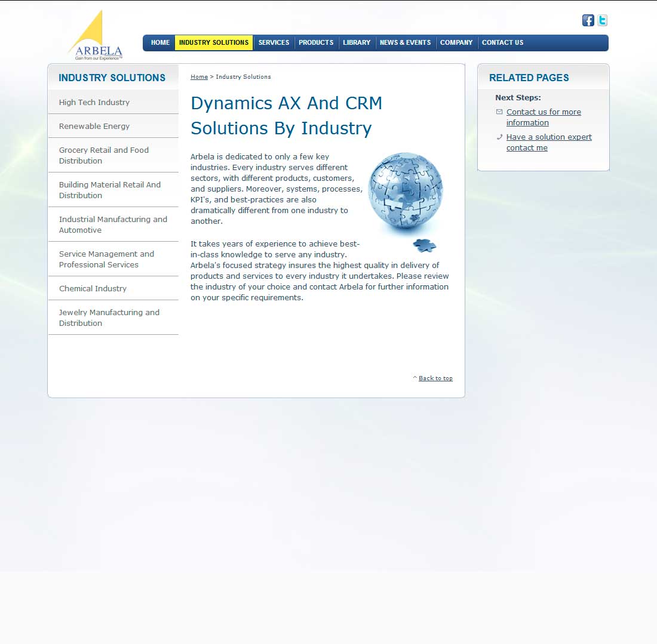Screen dimensions: 657x644
Task: Open High Tech Industry in the sidebar
Action: coord(113,102)
